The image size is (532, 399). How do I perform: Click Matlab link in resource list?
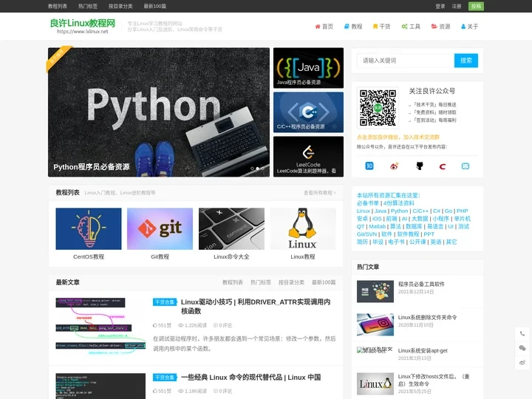(378, 227)
